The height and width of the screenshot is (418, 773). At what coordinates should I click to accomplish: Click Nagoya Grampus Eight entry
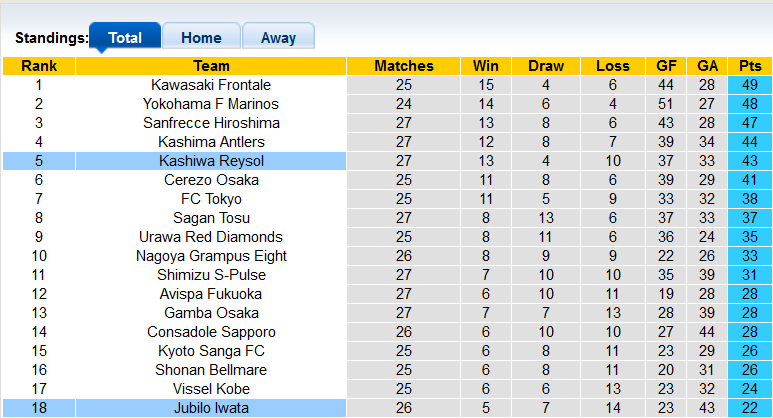(x=211, y=256)
